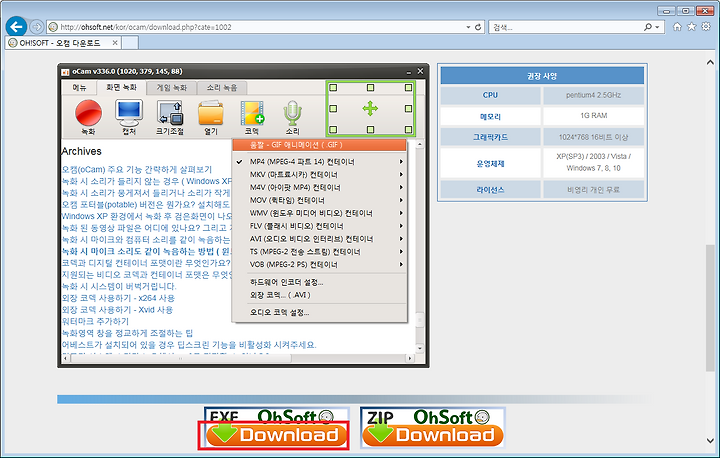Choose WMV (윈도우 미디어 비디오) 컨테이너
Viewport: 720px width, 458px height.
(x=320, y=213)
